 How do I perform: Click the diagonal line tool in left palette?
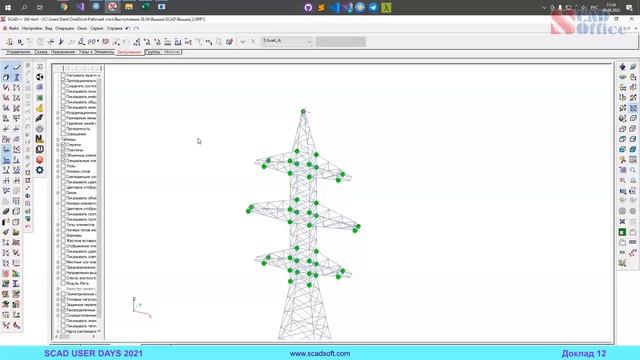pos(6,67)
